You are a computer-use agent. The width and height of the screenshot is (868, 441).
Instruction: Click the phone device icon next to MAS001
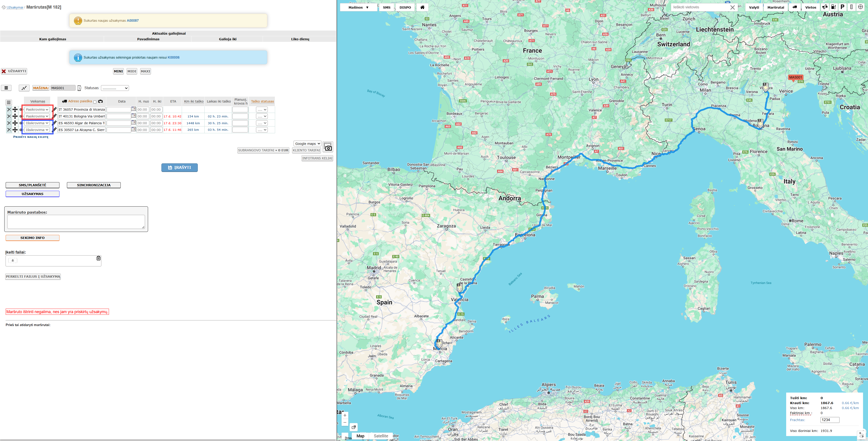[80, 88]
